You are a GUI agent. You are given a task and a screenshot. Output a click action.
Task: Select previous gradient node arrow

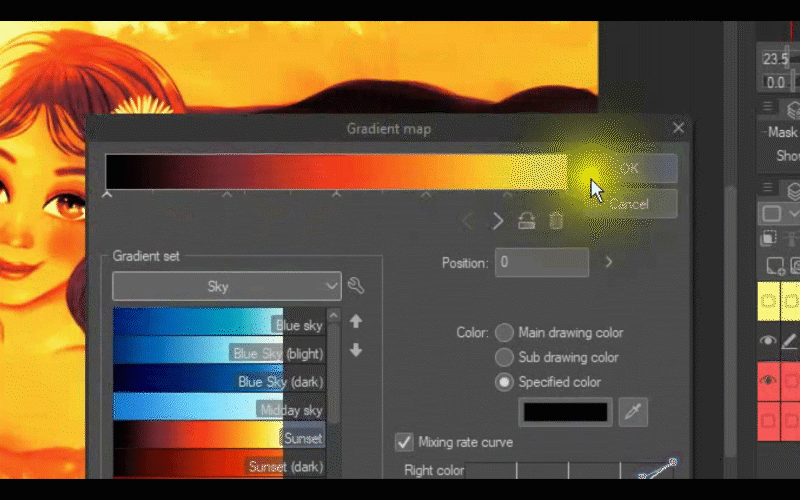pyautogui.click(x=467, y=221)
